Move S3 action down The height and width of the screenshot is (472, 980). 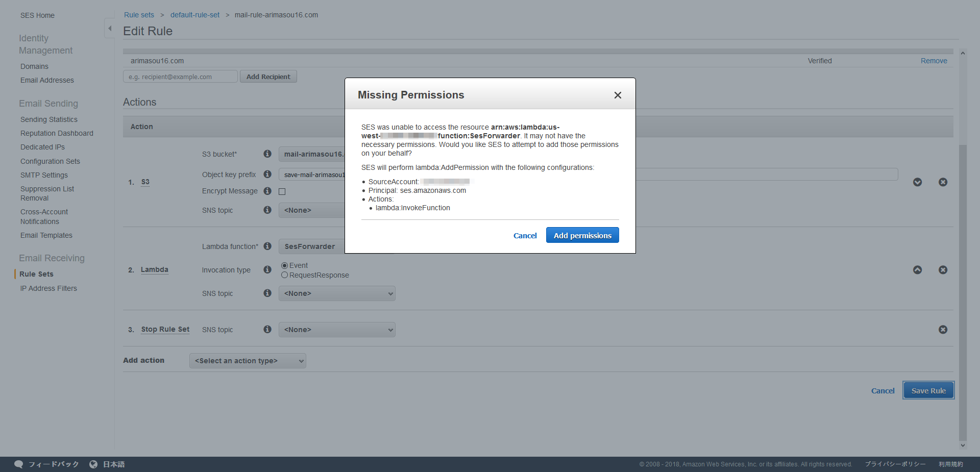(917, 182)
